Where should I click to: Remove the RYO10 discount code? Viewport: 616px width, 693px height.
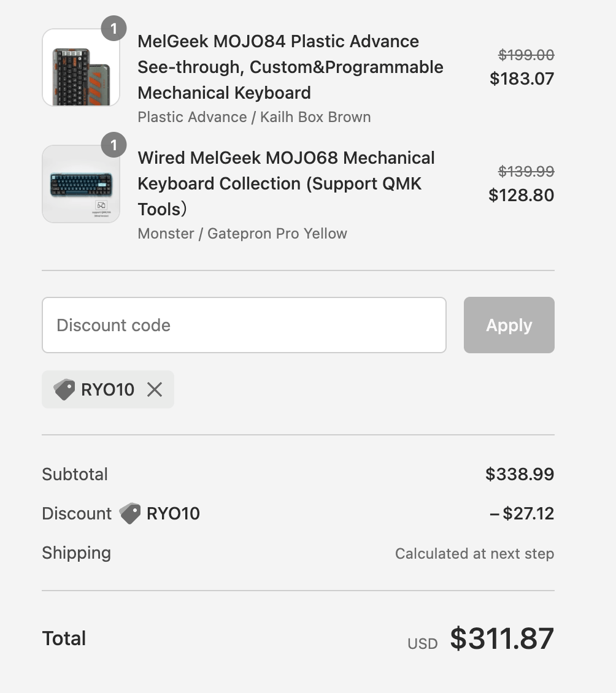pos(155,389)
